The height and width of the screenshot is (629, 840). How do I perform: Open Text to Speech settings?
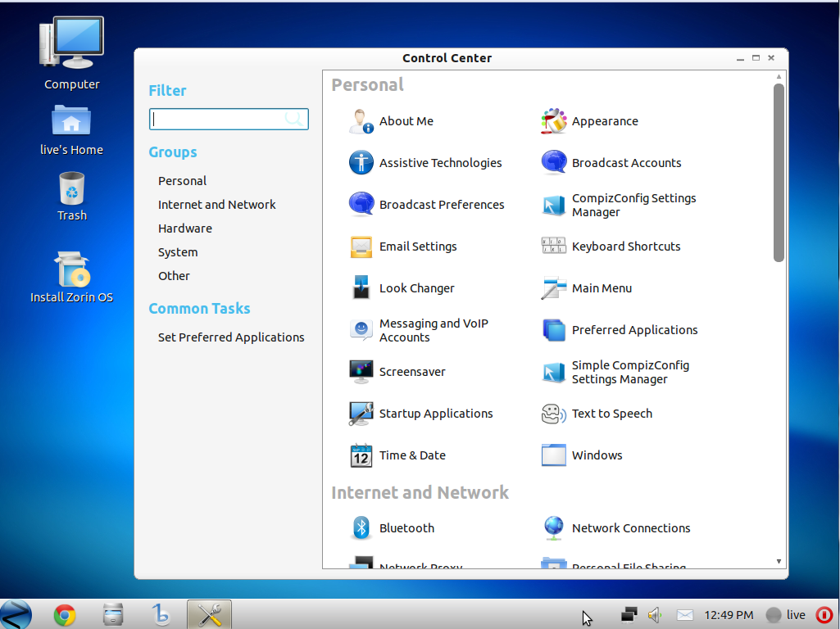click(x=611, y=414)
